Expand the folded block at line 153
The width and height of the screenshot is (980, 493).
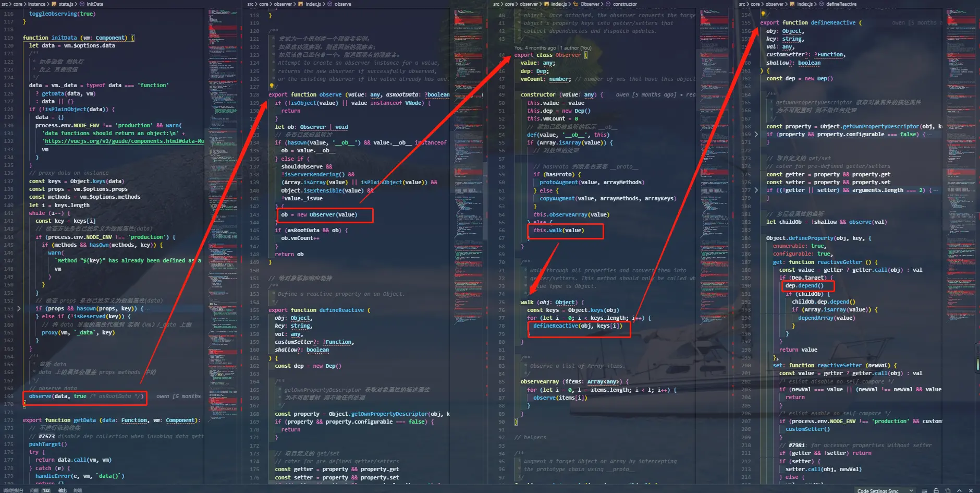click(x=19, y=308)
